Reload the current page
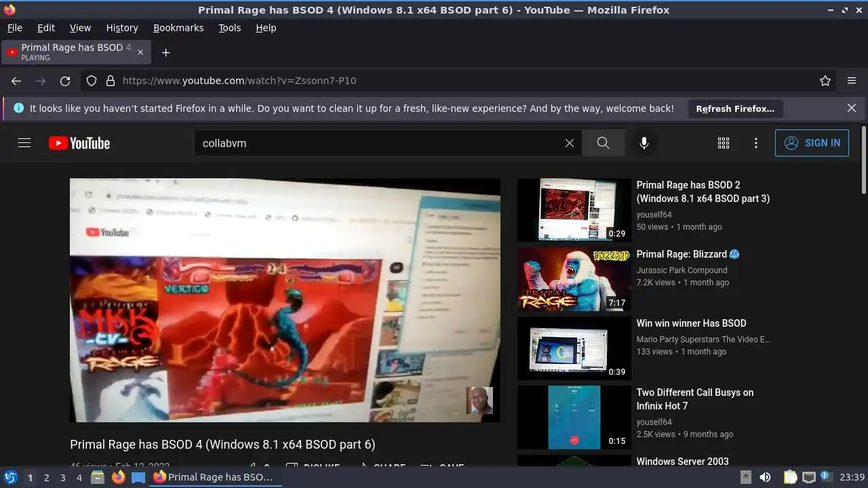 [x=65, y=81]
